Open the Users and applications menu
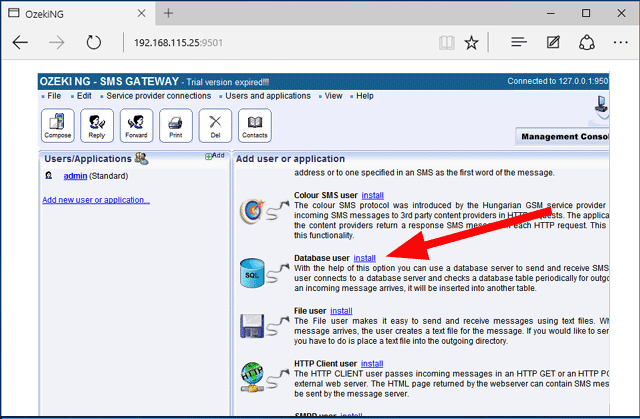The width and height of the screenshot is (640, 419). (268, 96)
